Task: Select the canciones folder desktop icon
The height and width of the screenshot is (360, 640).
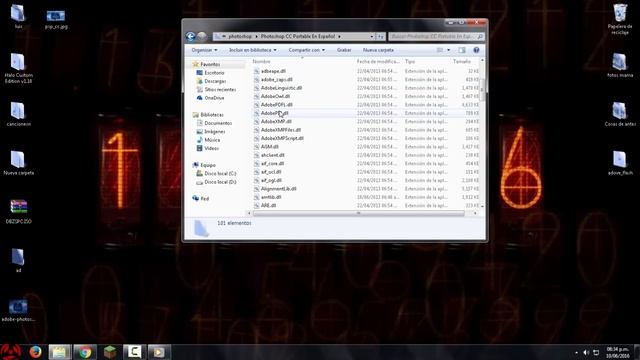Action: [x=18, y=114]
